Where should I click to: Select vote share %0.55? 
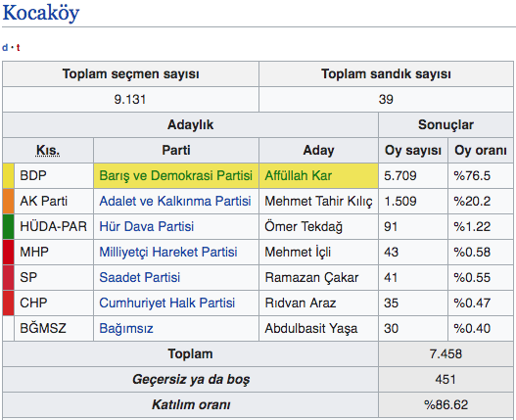tap(472, 277)
